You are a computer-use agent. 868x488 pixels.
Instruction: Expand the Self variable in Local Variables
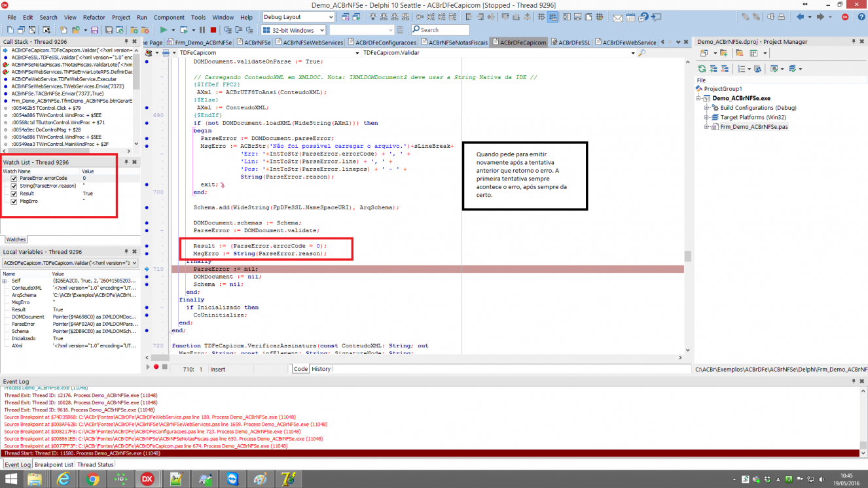tap(4, 281)
